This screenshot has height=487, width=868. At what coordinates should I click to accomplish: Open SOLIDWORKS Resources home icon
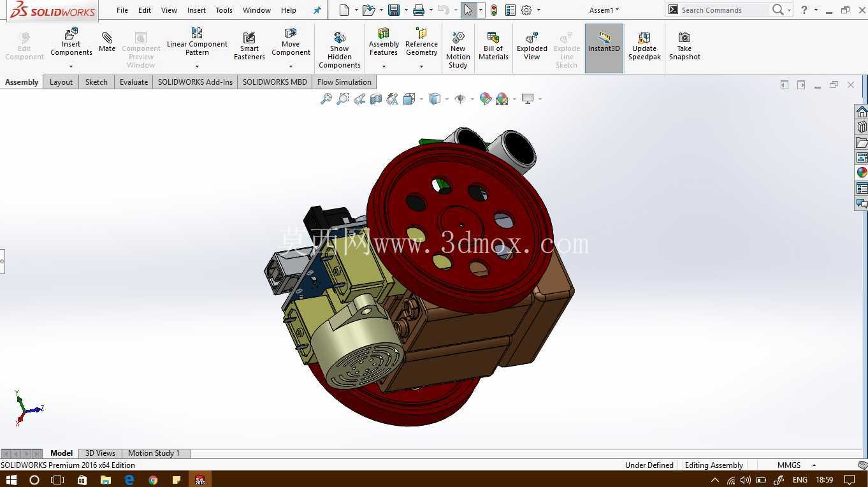tap(862, 112)
